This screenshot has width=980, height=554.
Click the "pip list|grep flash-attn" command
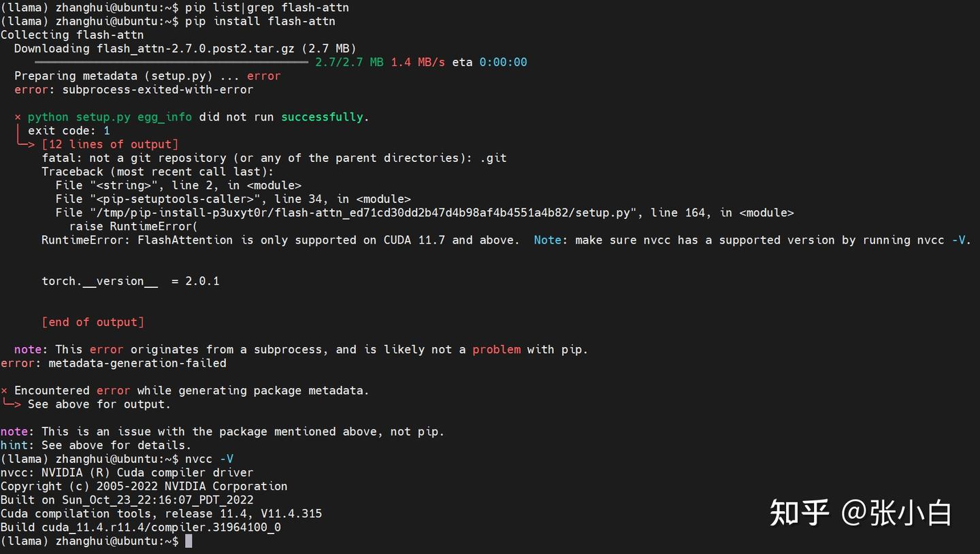coord(267,7)
